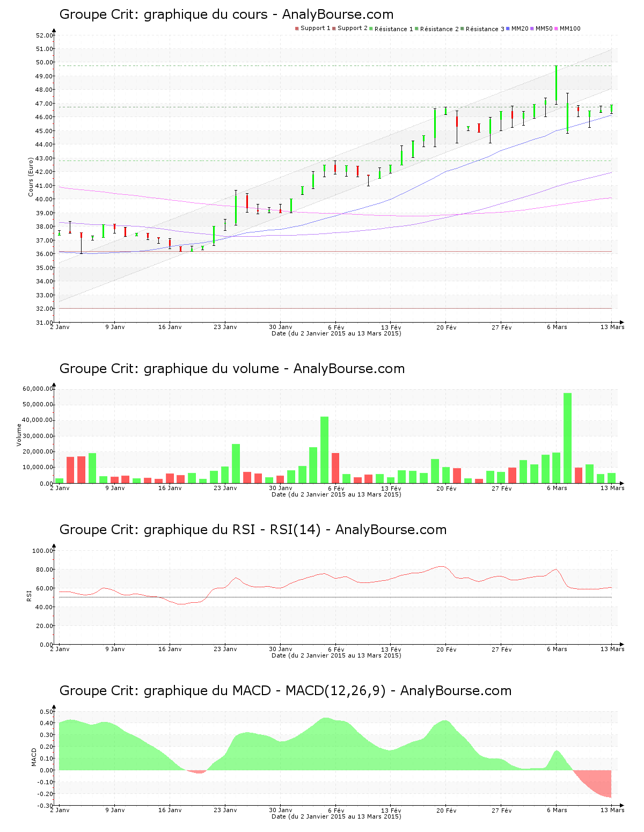
Task: Select the Support 2 legend label
Action: click(x=353, y=28)
